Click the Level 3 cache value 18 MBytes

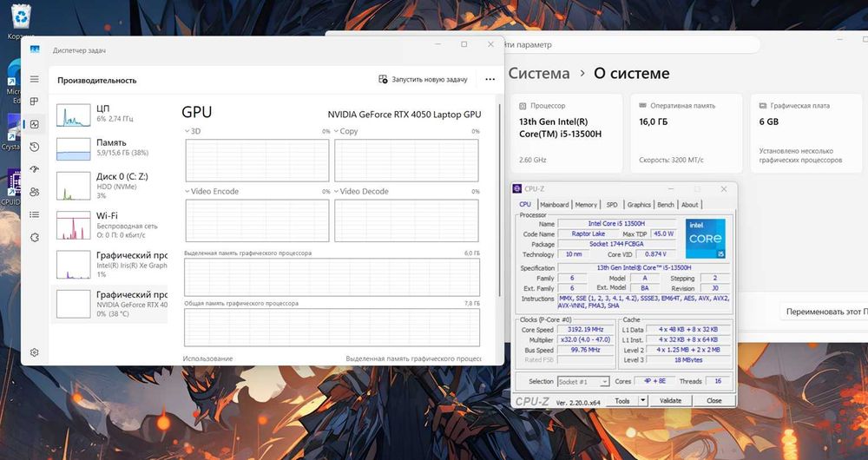point(688,360)
